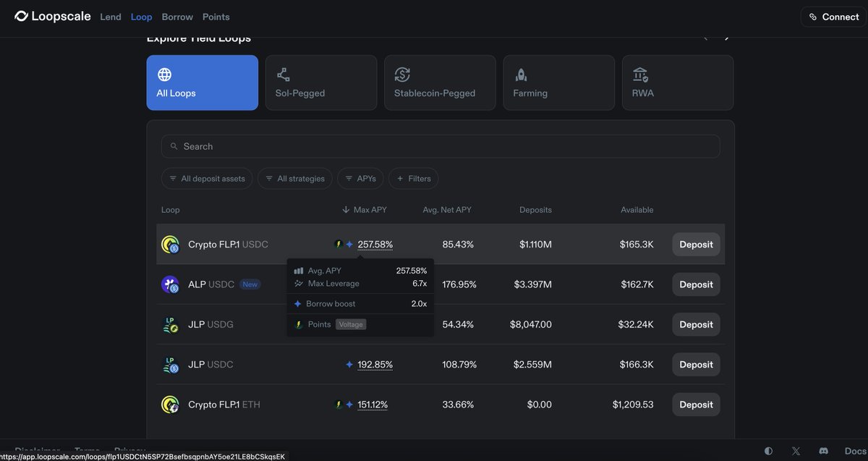Click the Loop column header
This screenshot has height=461, width=868.
(x=171, y=210)
